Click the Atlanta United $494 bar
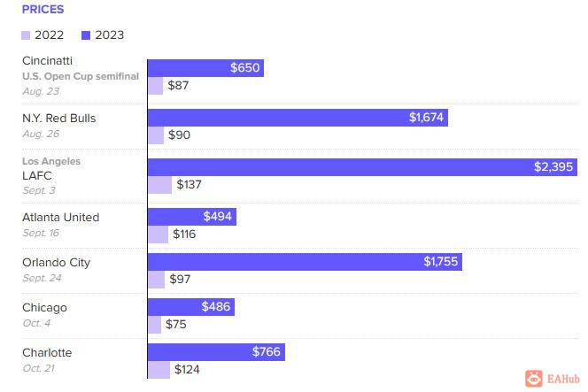Image resolution: width=588 pixels, height=392 pixels. pyautogui.click(x=192, y=217)
